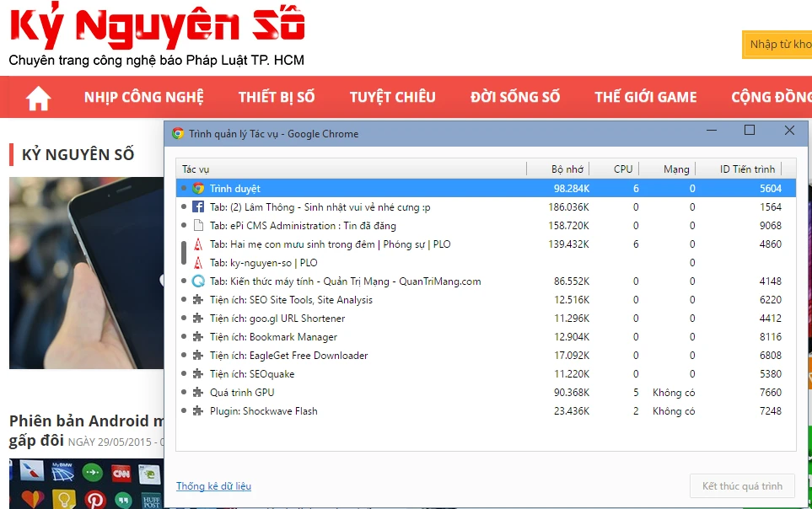812x509 pixels.
Task: Click puzzle icon beside Shockwave Flash plugin
Action: tap(198, 411)
